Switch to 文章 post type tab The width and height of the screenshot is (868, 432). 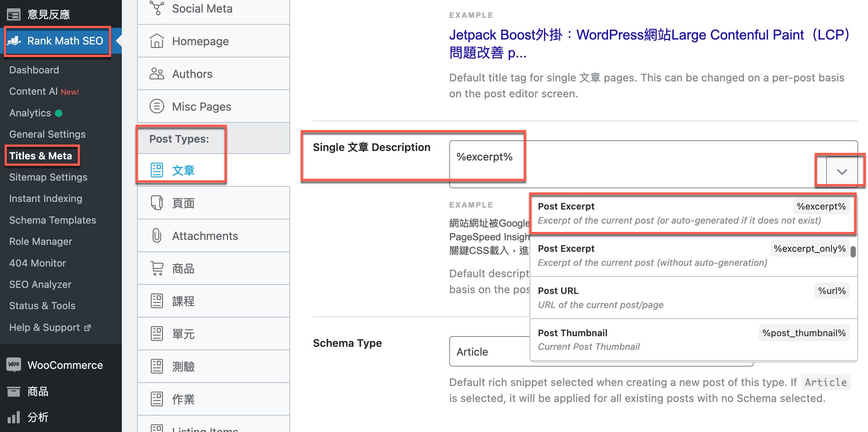(x=214, y=170)
